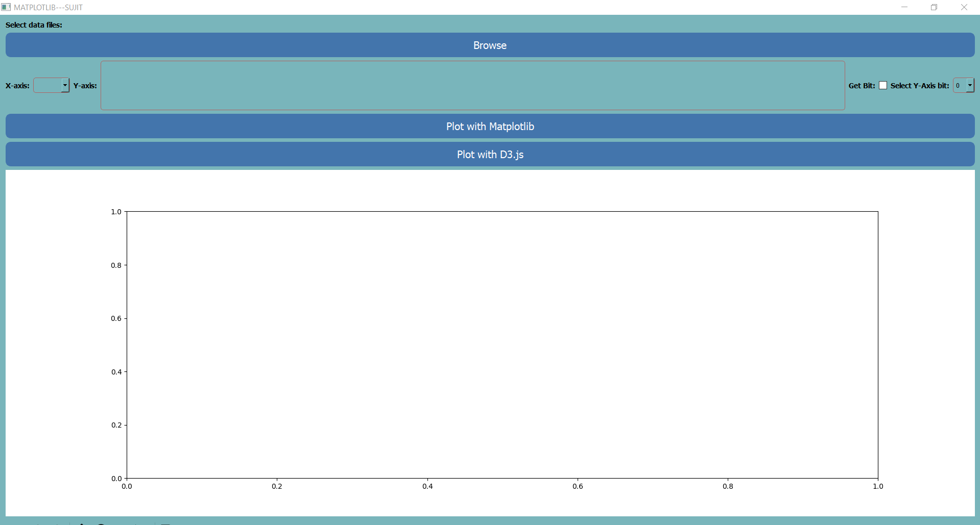980x525 pixels.
Task: Click the 'Get Bit:' label text
Action: click(x=862, y=86)
